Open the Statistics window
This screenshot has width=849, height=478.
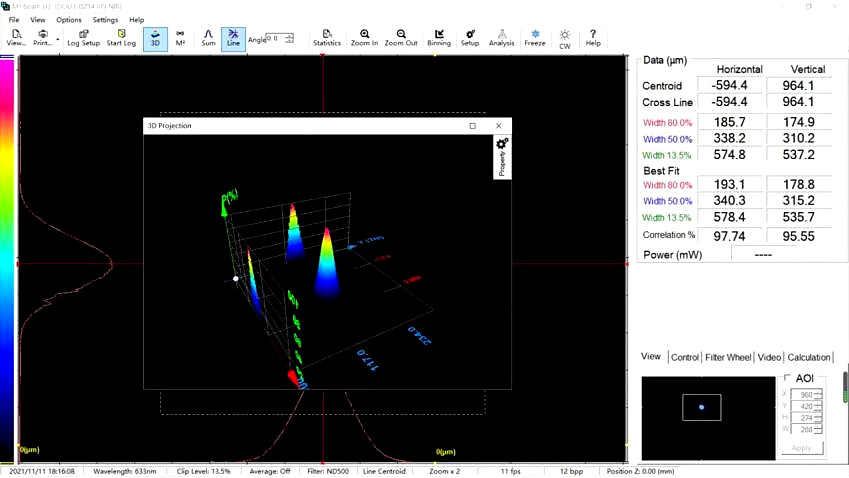point(327,38)
